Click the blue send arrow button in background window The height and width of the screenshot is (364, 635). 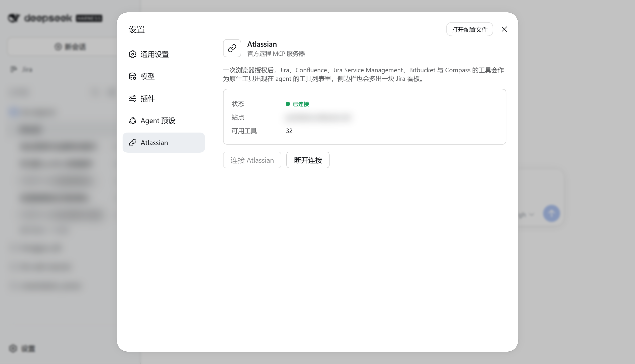pyautogui.click(x=551, y=213)
